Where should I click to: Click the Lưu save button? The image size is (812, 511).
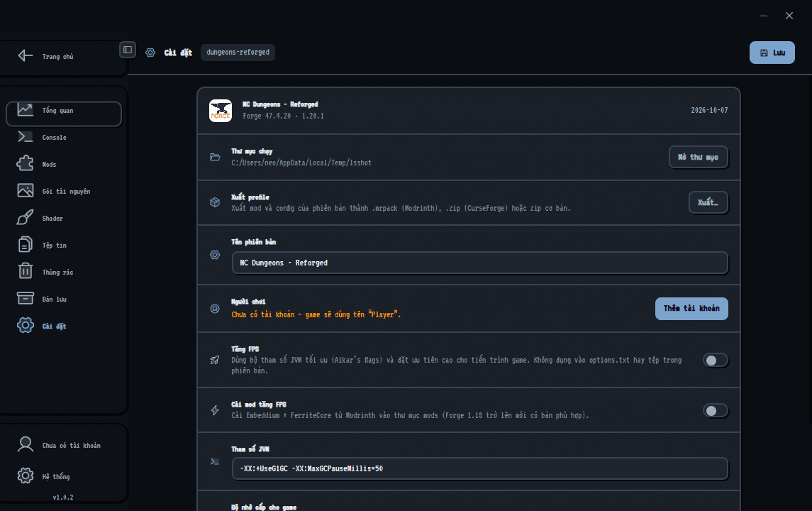click(x=772, y=53)
